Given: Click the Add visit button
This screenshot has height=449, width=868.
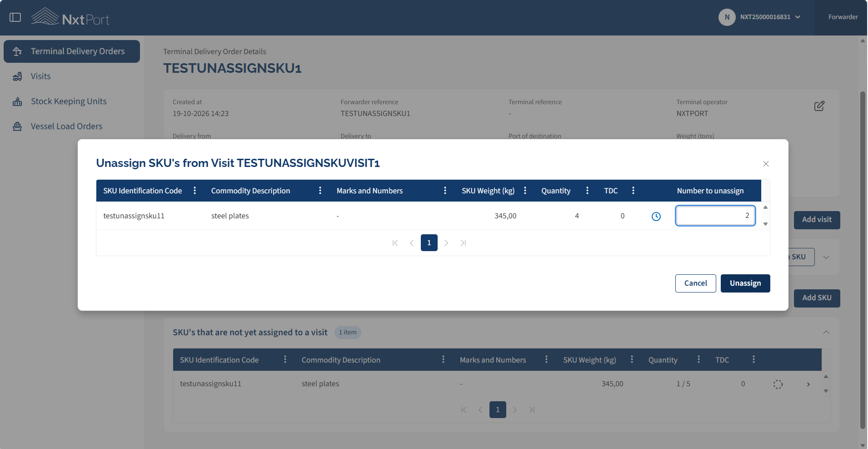Looking at the screenshot, I should click(817, 220).
